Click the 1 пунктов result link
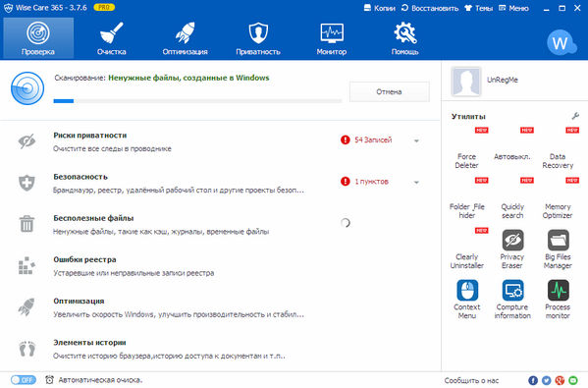Image resolution: width=588 pixels, height=388 pixels. coord(372,182)
